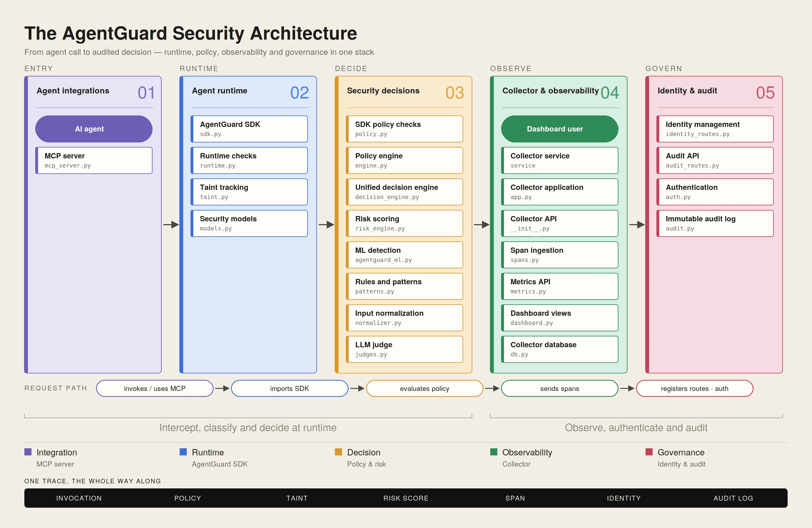Select the Taint tracking card
This screenshot has width=812, height=528.
pos(249,192)
